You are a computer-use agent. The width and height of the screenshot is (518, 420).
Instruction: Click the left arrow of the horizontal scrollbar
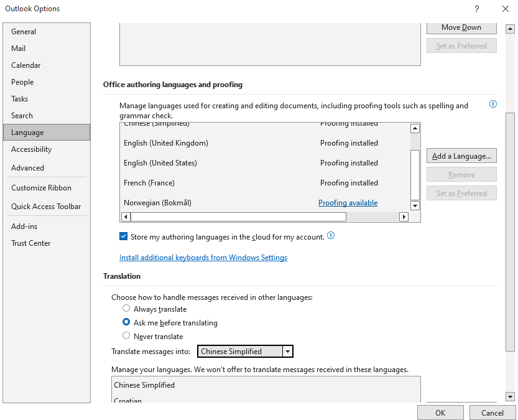coord(126,217)
